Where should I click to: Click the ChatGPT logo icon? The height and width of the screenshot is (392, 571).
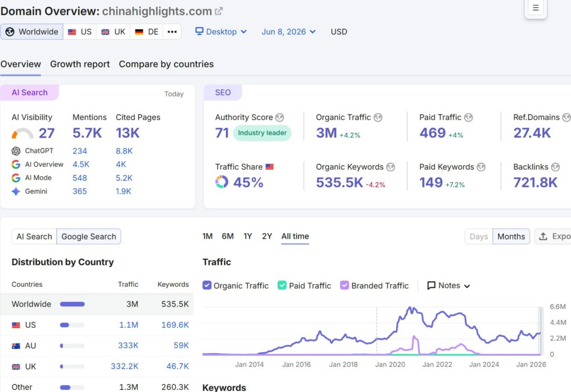(16, 151)
